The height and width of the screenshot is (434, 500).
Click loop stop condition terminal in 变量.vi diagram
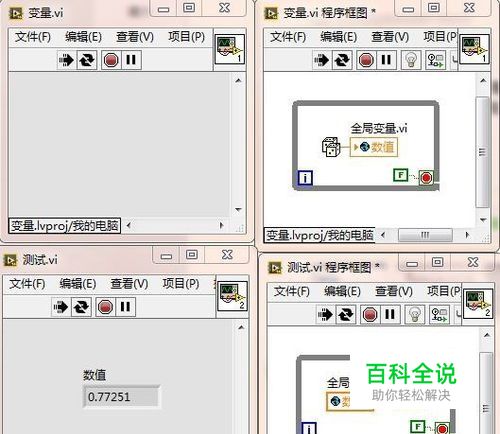(426, 178)
